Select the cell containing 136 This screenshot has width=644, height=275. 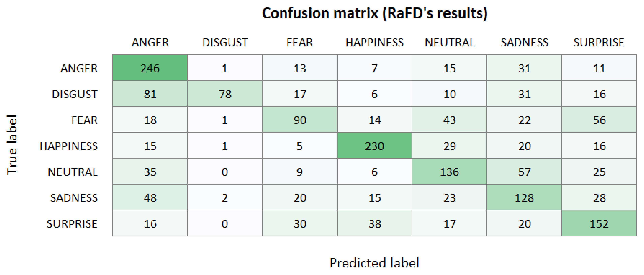pyautogui.click(x=449, y=172)
